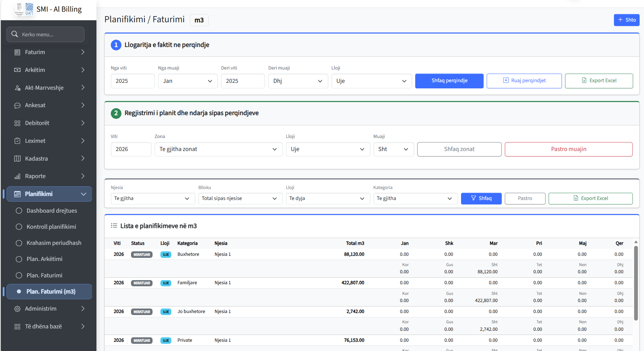Viewport: 644px width, 351px height.
Task: Click the Pastro muajin button
Action: 568,149
